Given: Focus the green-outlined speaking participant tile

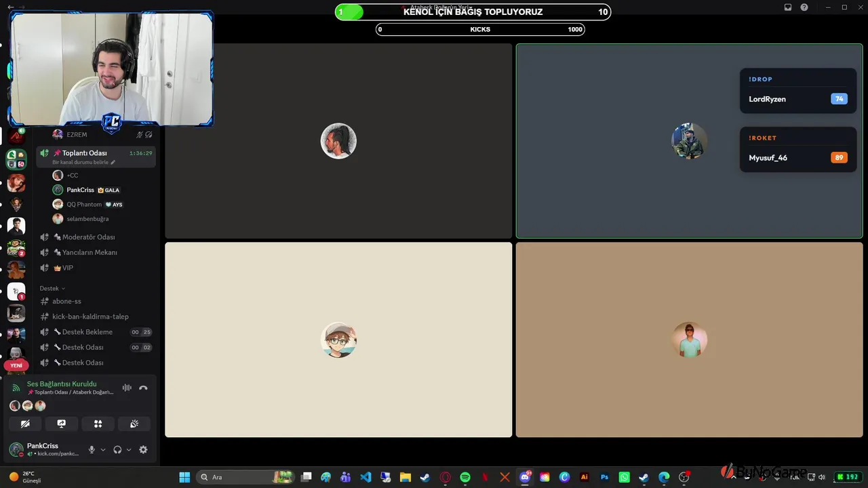Looking at the screenshot, I should pos(689,141).
